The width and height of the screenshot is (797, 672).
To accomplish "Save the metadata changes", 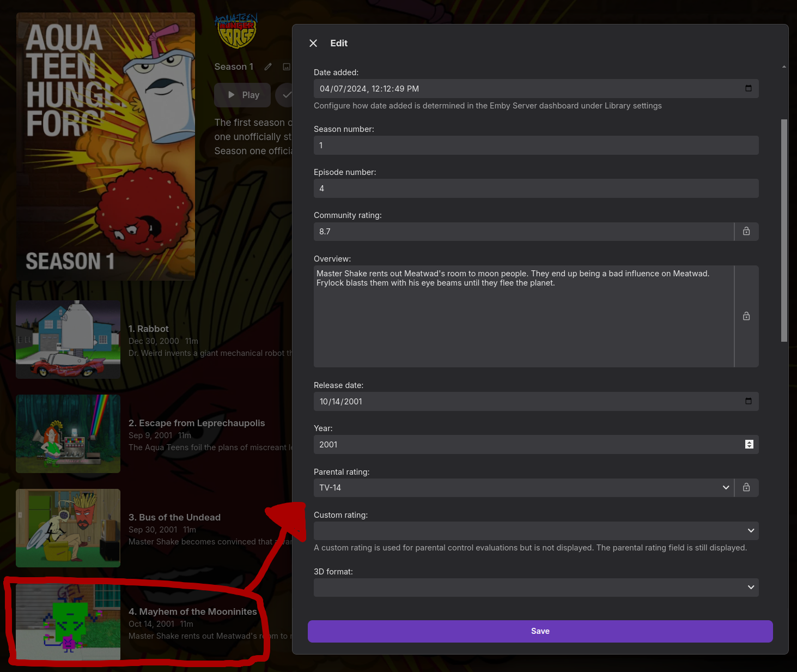I will pyautogui.click(x=540, y=631).
